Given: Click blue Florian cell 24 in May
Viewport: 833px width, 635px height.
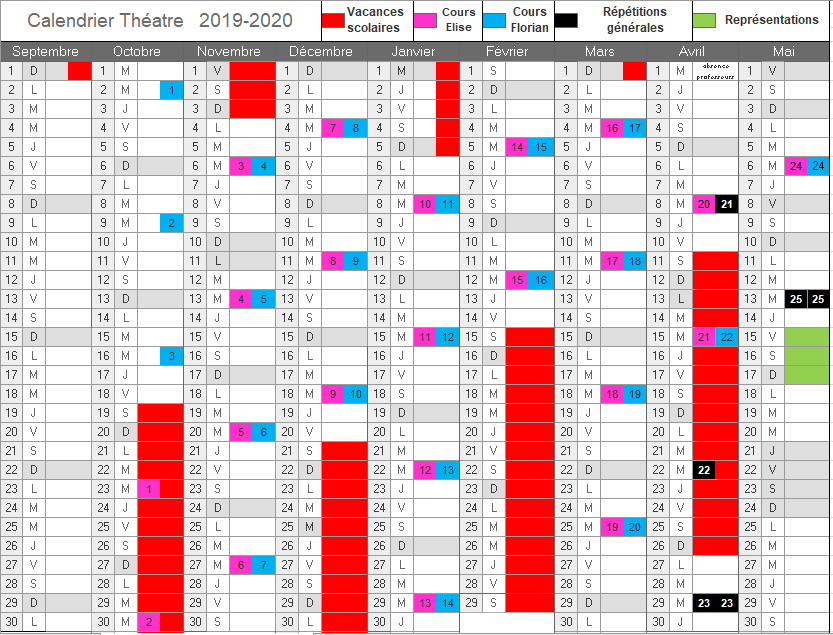Looking at the screenshot, I should (x=819, y=166).
